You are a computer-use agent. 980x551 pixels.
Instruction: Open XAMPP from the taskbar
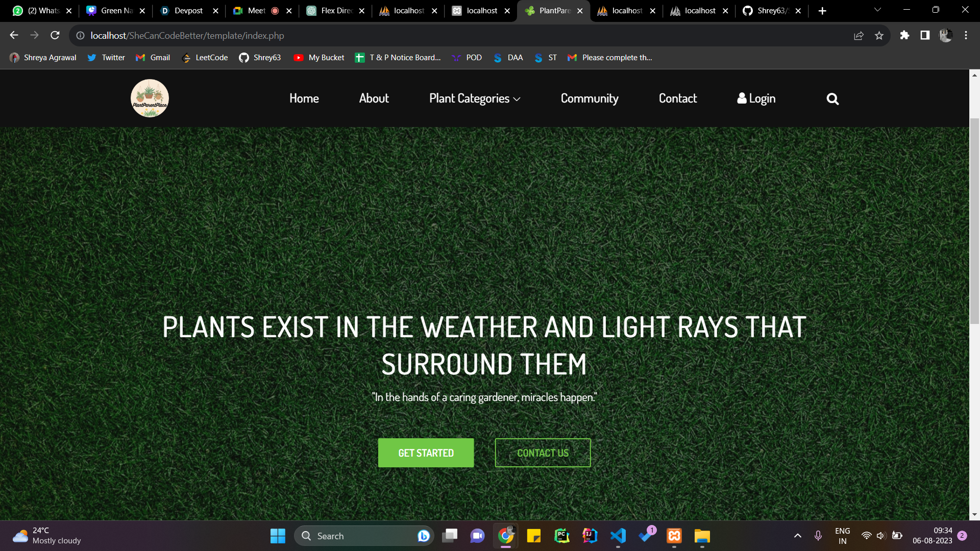[x=674, y=536]
